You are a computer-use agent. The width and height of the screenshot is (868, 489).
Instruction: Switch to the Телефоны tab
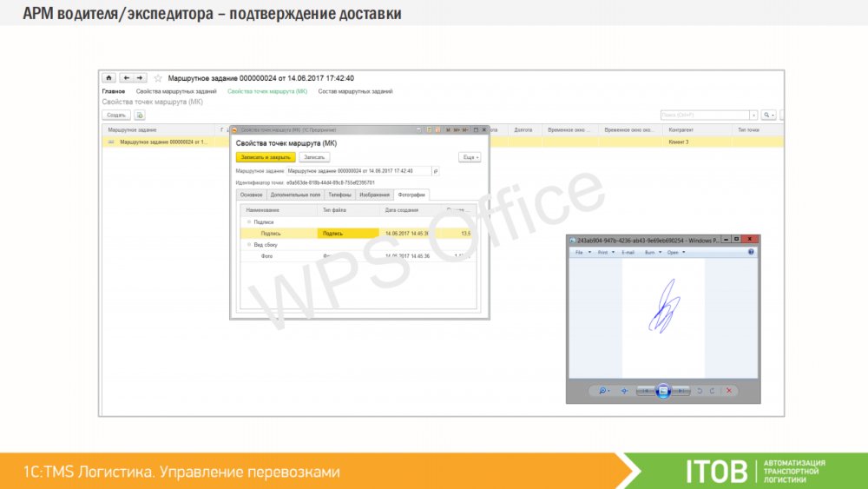click(x=341, y=195)
